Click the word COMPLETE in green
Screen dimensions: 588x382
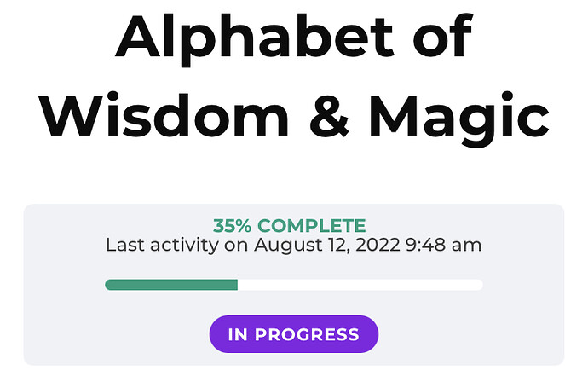point(311,227)
